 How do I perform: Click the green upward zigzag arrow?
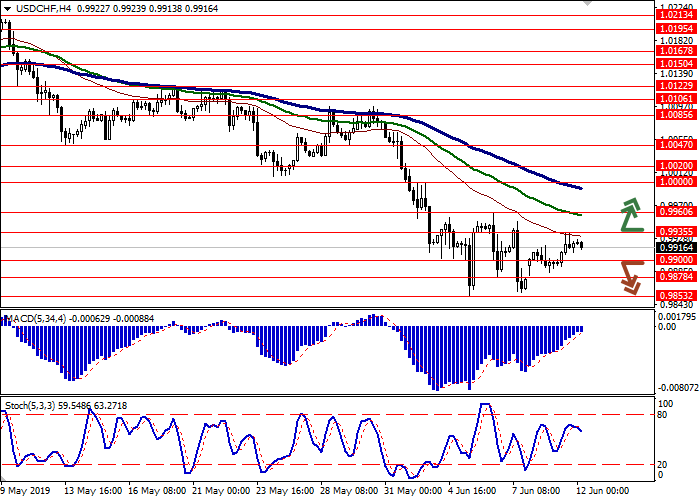click(630, 215)
